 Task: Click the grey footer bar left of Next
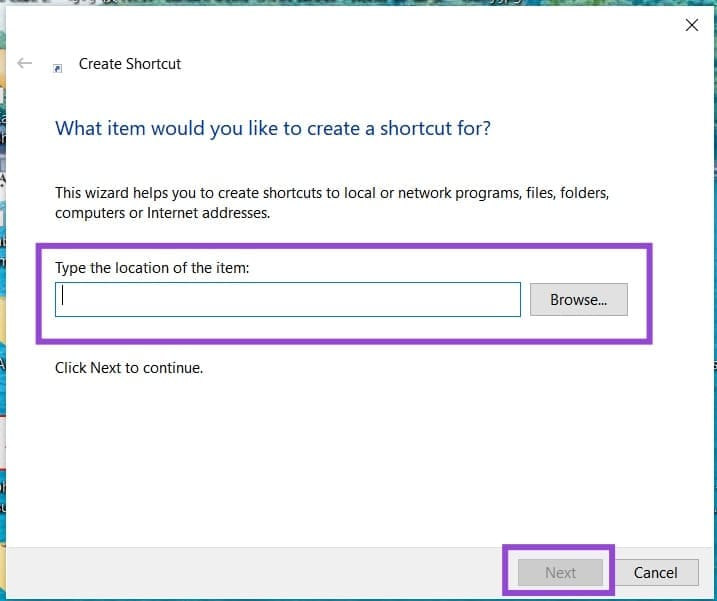pyautogui.click(x=256, y=572)
